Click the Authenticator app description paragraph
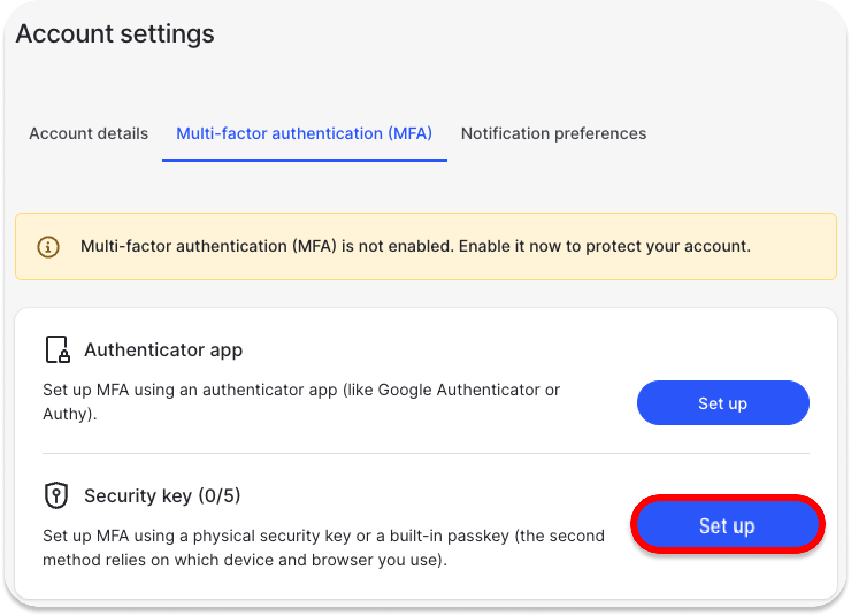The width and height of the screenshot is (851, 616). point(301,401)
